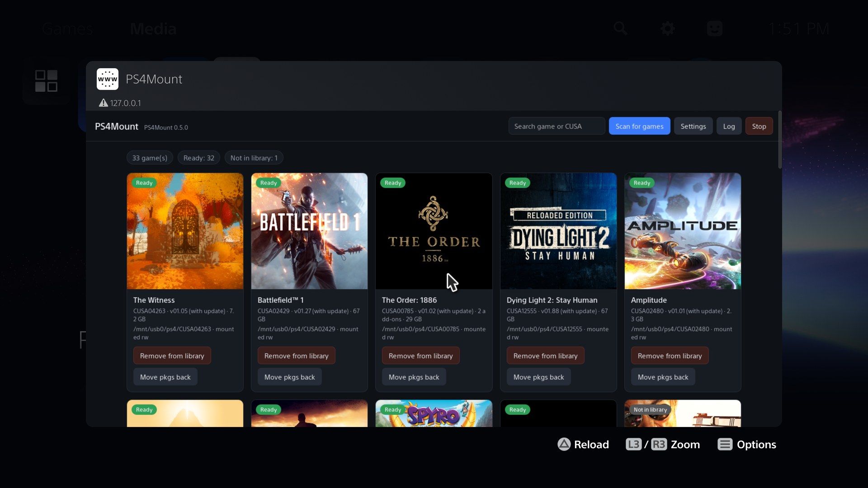The image size is (868, 488).
Task: Click the Battlefield 1 cover art
Action: click(309, 231)
